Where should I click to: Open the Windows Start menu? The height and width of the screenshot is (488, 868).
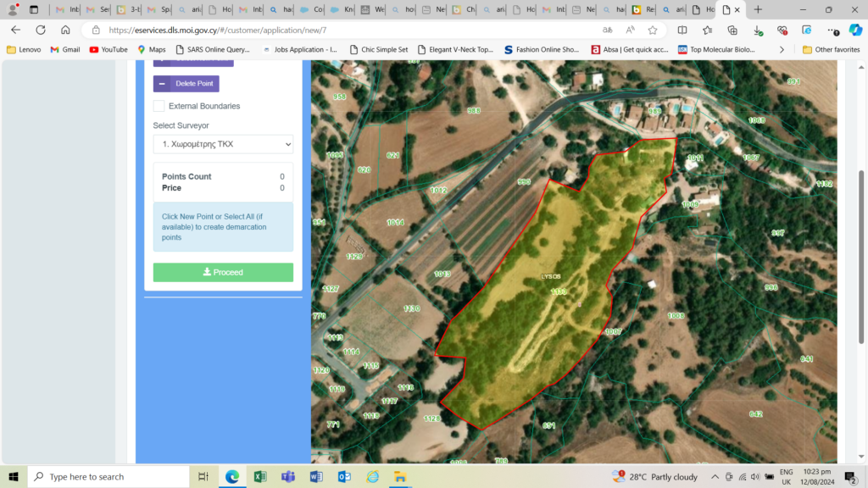pyautogui.click(x=14, y=476)
